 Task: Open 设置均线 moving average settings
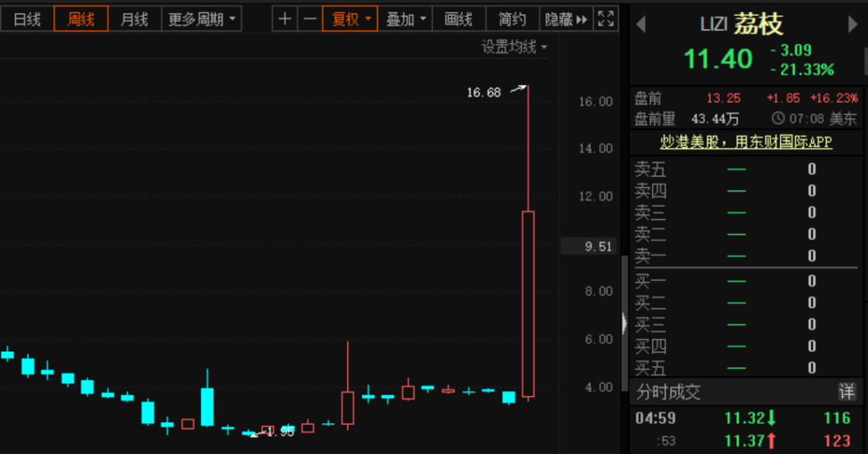tap(514, 47)
